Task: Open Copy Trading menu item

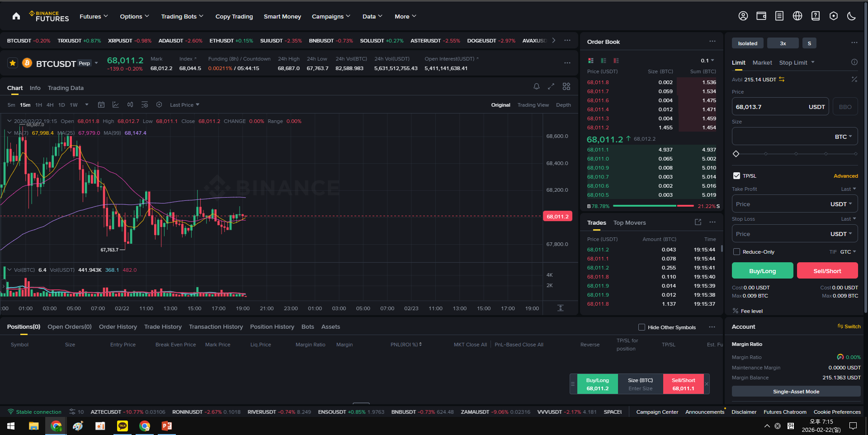Action: pyautogui.click(x=234, y=16)
